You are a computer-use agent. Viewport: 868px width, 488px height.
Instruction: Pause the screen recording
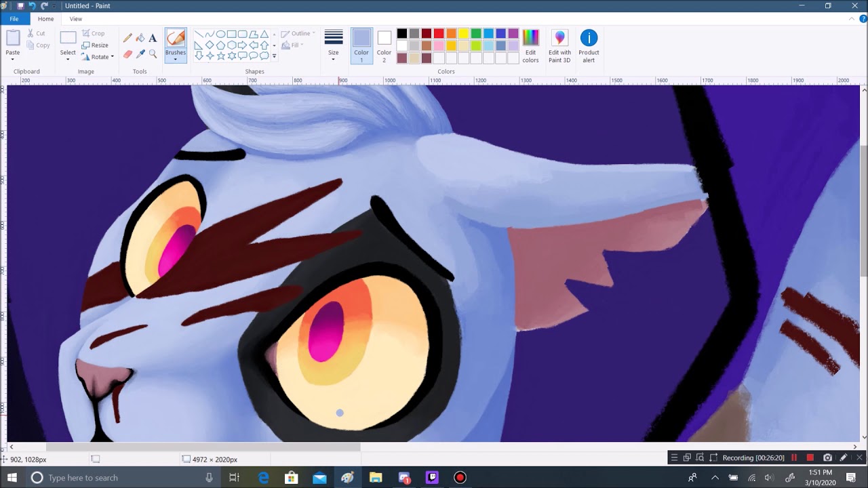[x=794, y=457]
